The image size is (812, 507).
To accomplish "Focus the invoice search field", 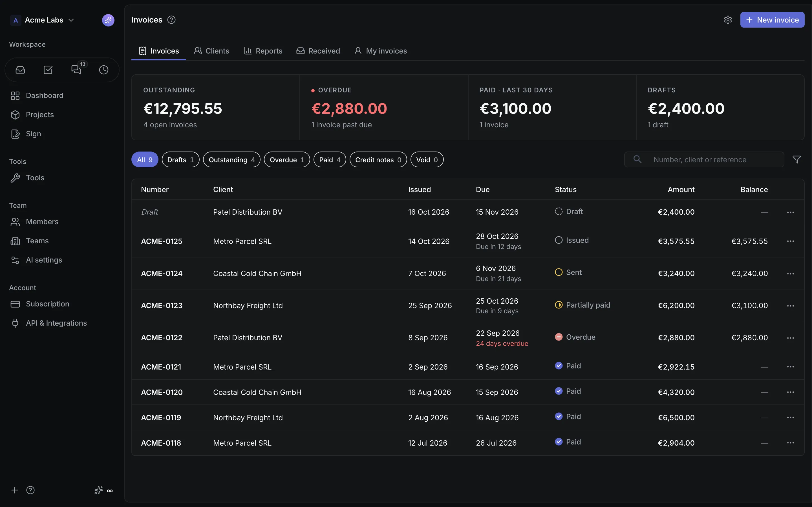I will click(704, 160).
